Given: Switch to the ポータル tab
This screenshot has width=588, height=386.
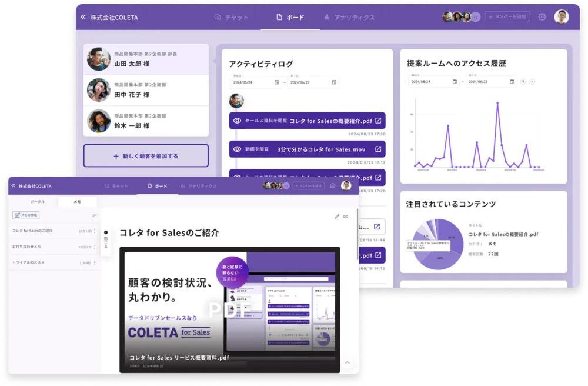Looking at the screenshot, I should click(38, 202).
